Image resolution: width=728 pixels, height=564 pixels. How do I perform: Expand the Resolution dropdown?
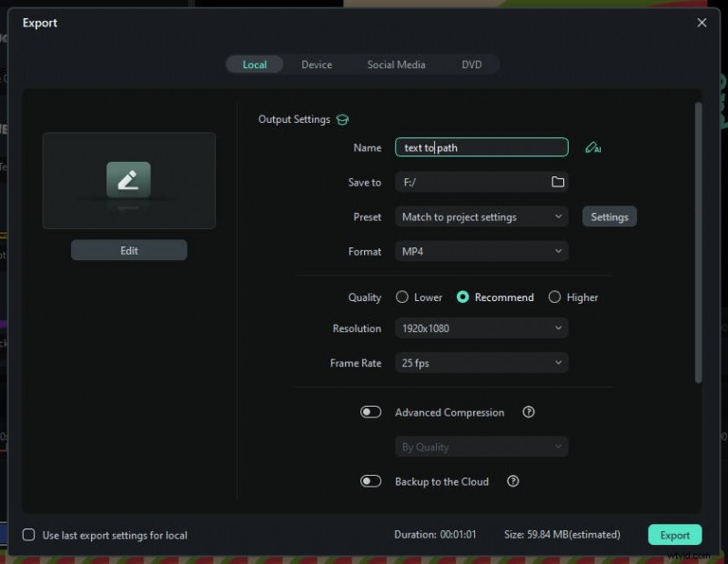pos(481,327)
